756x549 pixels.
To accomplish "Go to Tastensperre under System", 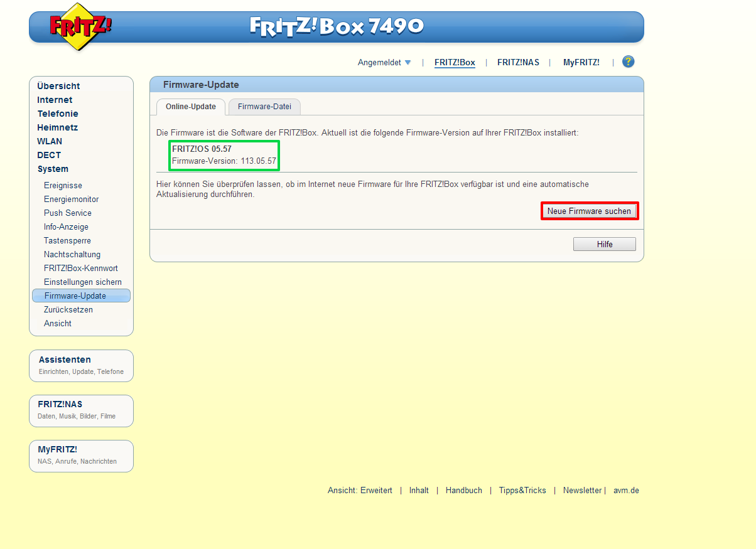I will 67,240.
